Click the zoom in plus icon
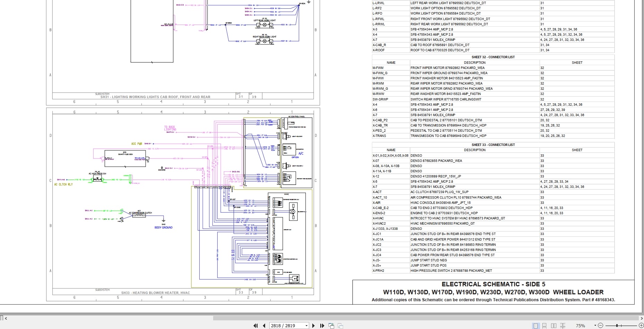644x329 pixels. click(x=641, y=326)
